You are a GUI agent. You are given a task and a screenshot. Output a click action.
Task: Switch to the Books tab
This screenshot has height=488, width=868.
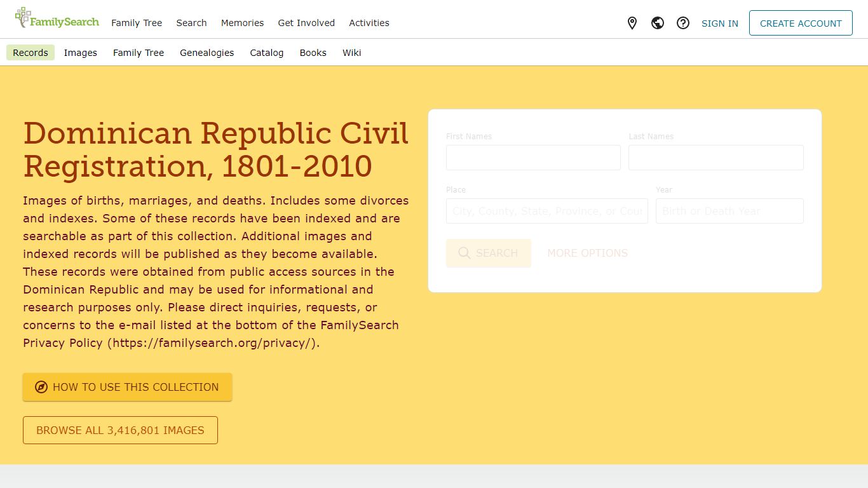[x=313, y=53]
